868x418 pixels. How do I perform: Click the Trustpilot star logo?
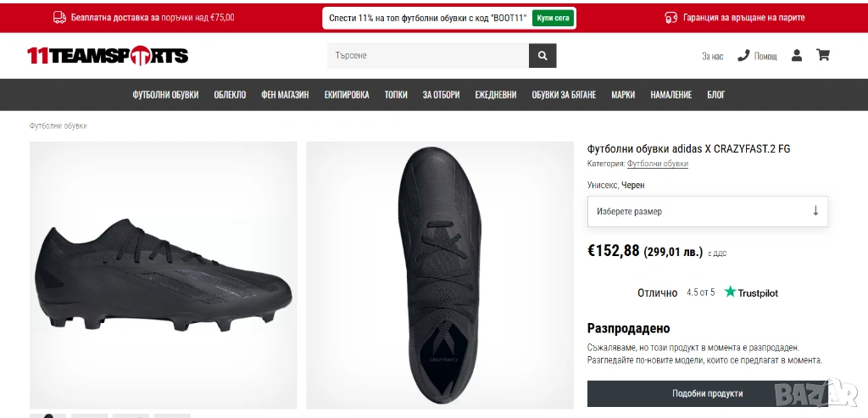730,292
